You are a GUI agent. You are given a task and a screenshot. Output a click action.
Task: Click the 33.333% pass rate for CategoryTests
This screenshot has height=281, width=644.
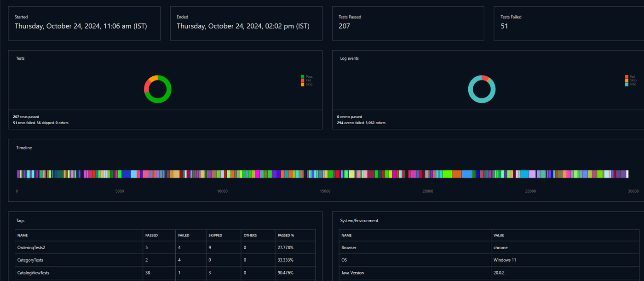click(286, 260)
